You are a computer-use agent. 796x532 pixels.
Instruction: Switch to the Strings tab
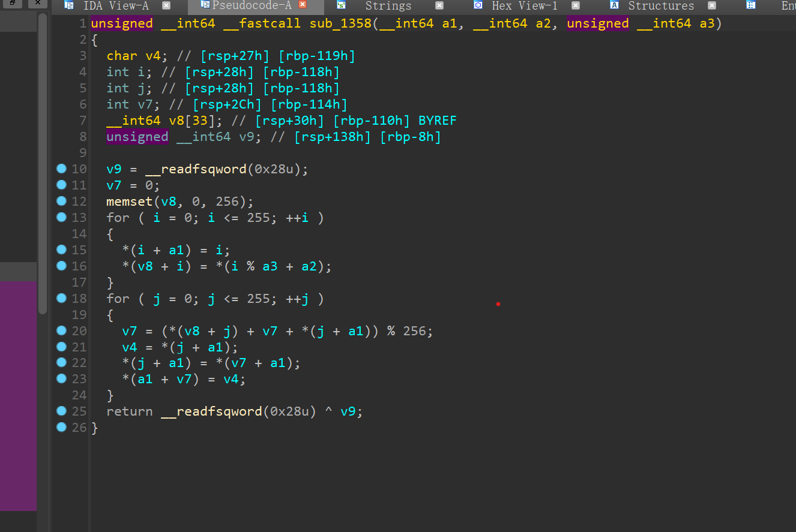pos(388,6)
